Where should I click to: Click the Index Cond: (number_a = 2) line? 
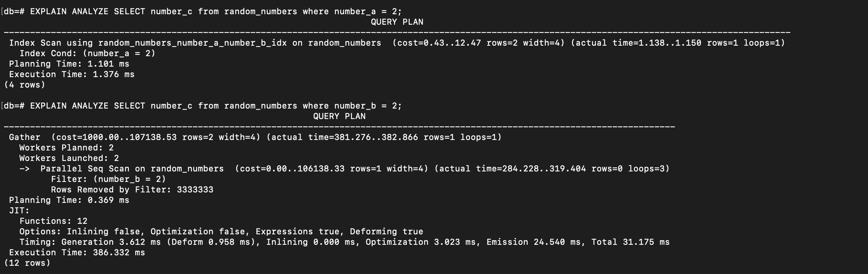87,54
